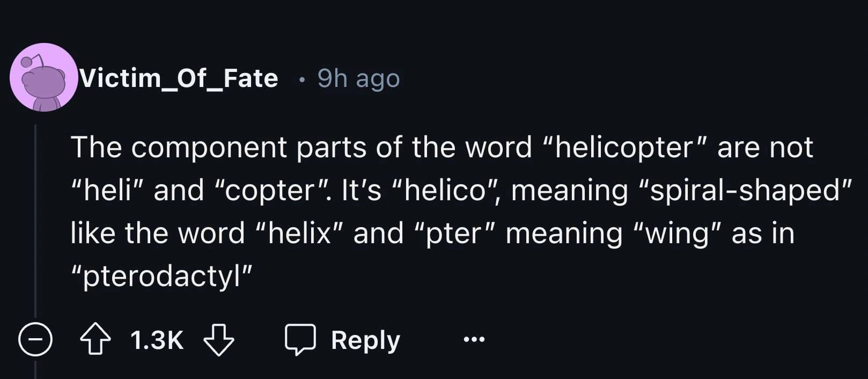
Task: Upvote the comment by Victim_Of_Fate
Action: [x=95, y=340]
